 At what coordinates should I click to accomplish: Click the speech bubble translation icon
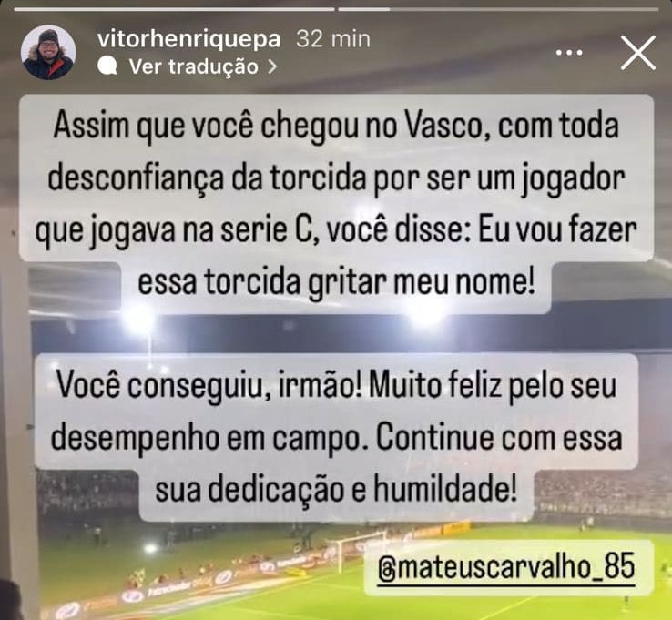[x=107, y=66]
